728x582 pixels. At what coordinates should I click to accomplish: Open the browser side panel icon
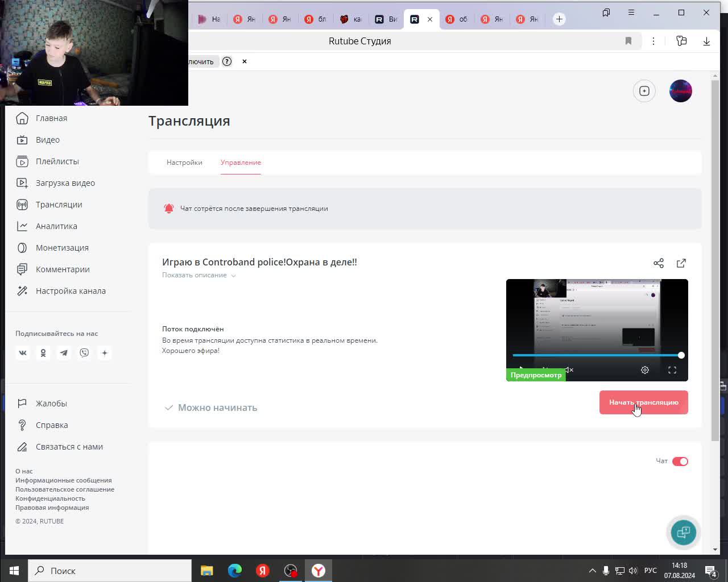(x=606, y=13)
